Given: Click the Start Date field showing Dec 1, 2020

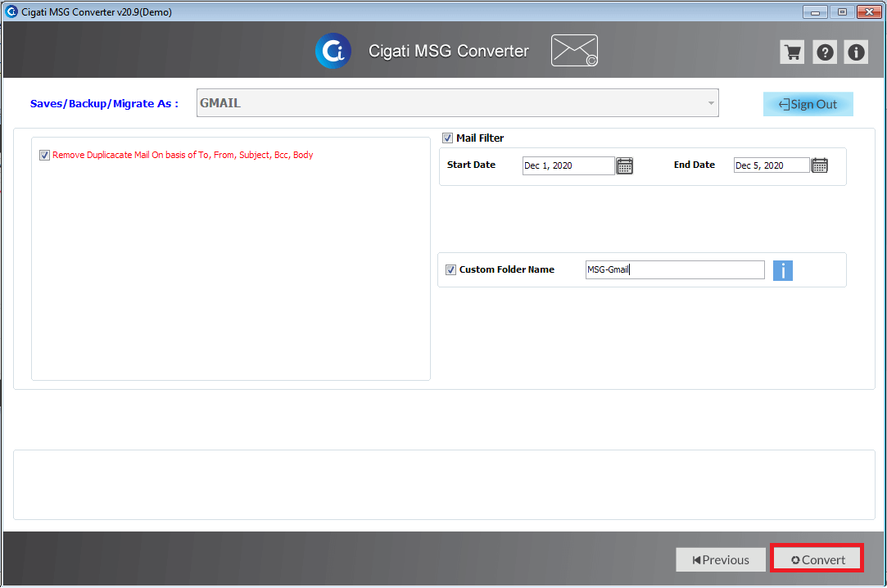Looking at the screenshot, I should tap(568, 165).
